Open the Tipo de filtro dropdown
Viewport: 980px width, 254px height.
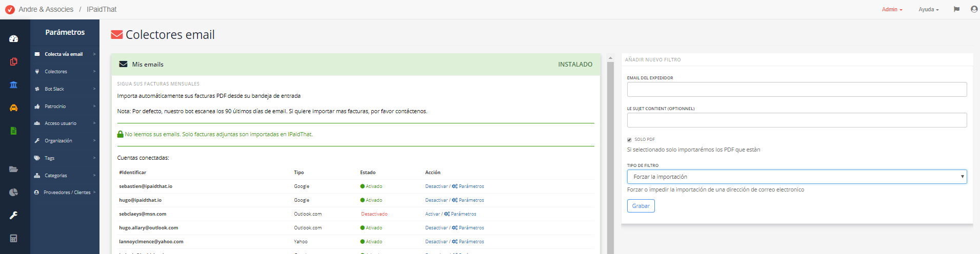coord(796,177)
